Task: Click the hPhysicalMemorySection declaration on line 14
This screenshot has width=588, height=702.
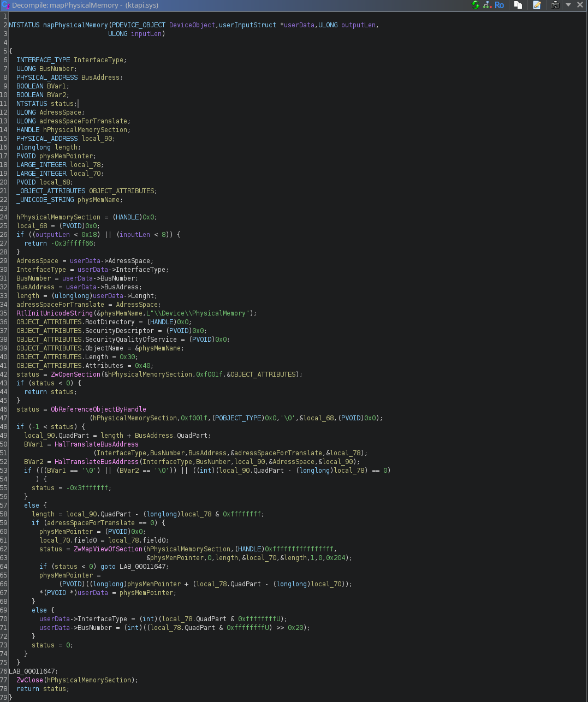Action: (86, 130)
